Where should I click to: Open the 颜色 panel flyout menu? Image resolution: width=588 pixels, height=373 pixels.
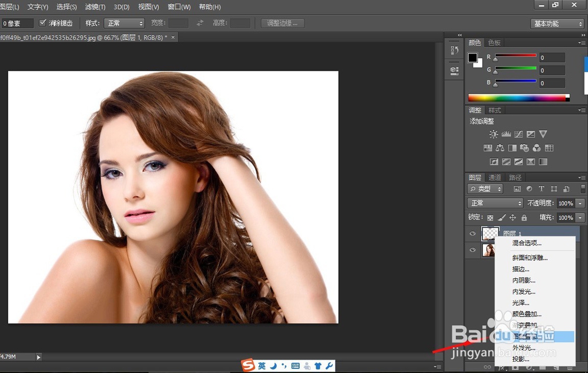point(582,43)
